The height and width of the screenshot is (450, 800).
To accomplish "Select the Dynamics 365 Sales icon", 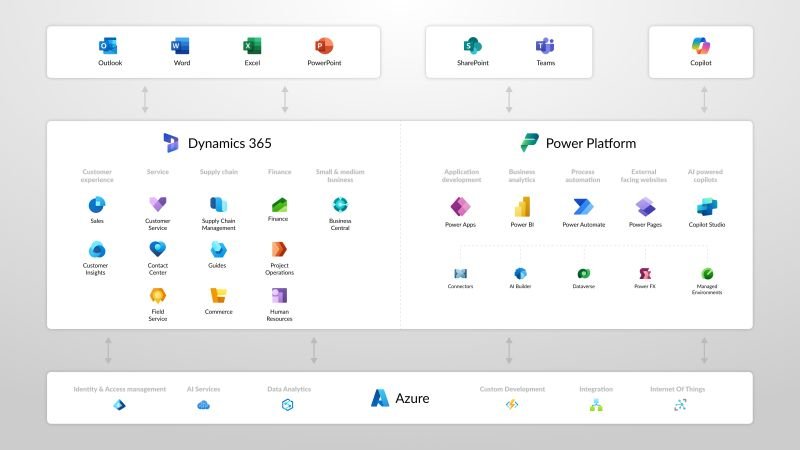I will click(97, 205).
